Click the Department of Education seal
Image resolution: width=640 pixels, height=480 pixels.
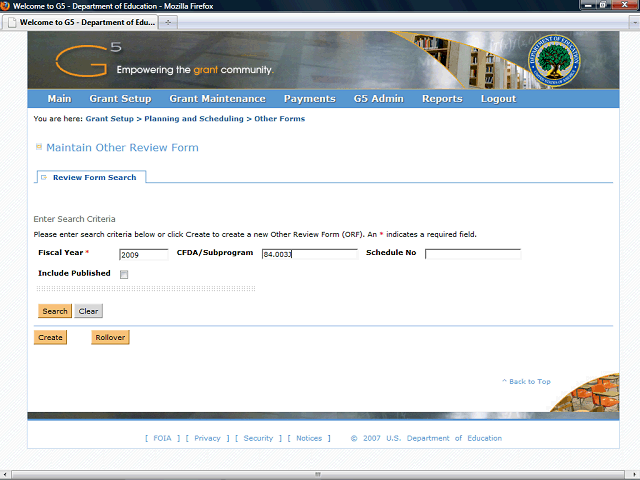pyautogui.click(x=554, y=60)
